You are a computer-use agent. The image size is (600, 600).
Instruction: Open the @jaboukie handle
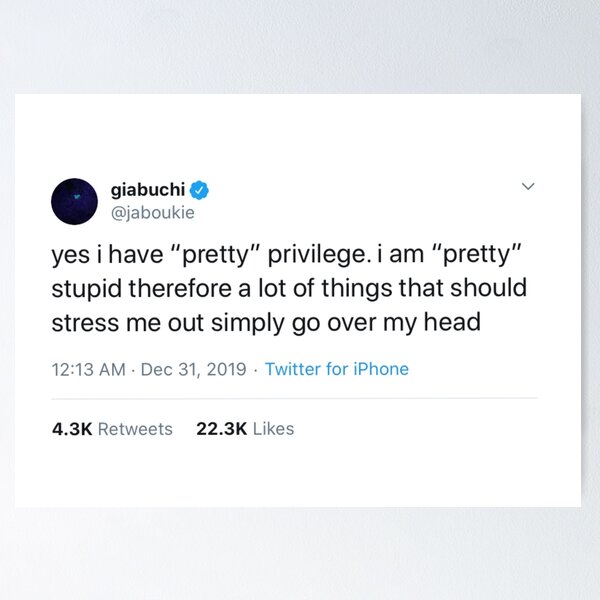[x=152, y=212]
